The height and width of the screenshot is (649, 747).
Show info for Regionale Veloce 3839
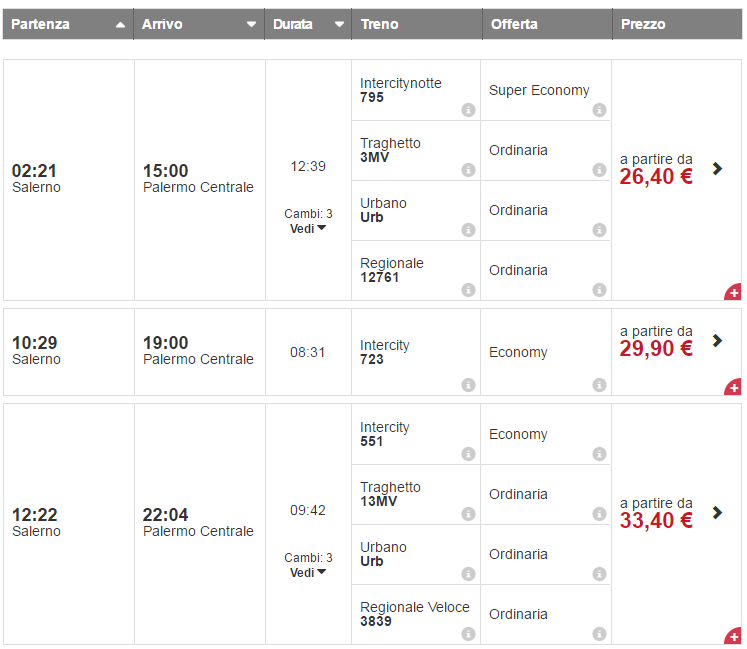[468, 634]
